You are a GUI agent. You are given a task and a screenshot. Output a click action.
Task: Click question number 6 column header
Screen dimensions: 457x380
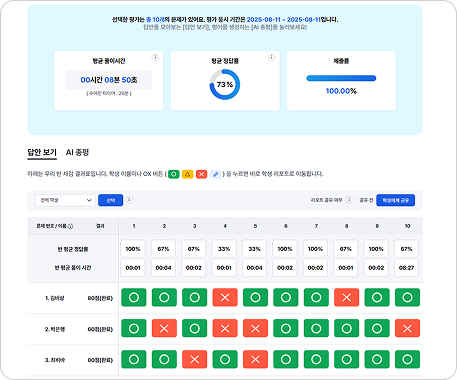click(x=286, y=226)
